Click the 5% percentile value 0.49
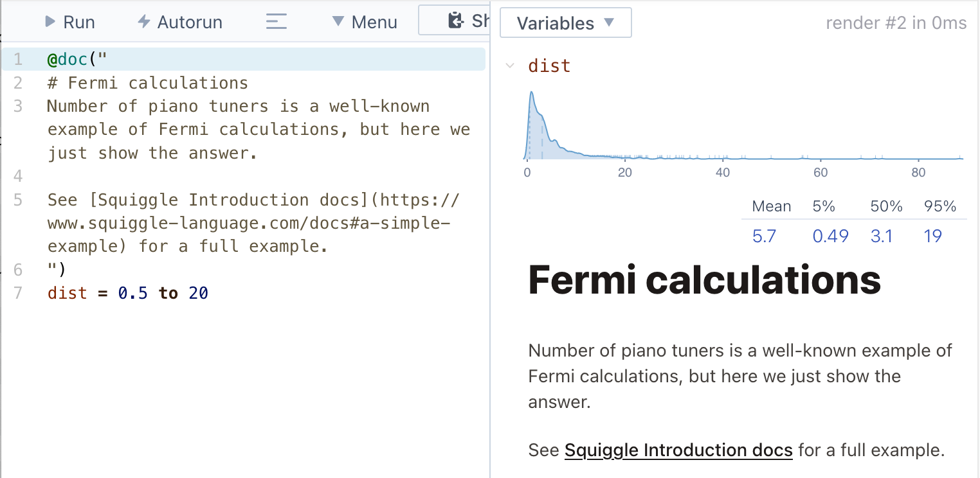The image size is (980, 478). point(830,236)
